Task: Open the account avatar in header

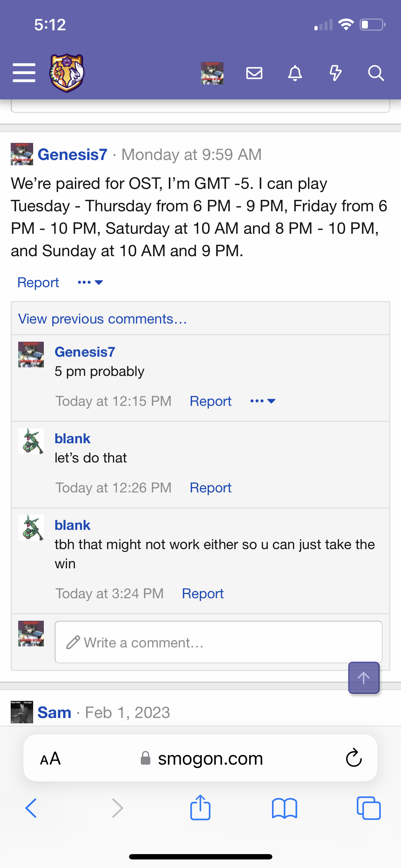Action: [212, 73]
